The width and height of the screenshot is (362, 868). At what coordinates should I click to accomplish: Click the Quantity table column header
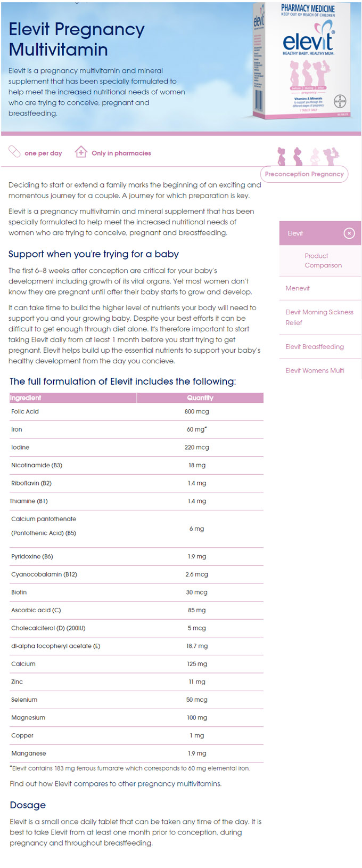200,398
